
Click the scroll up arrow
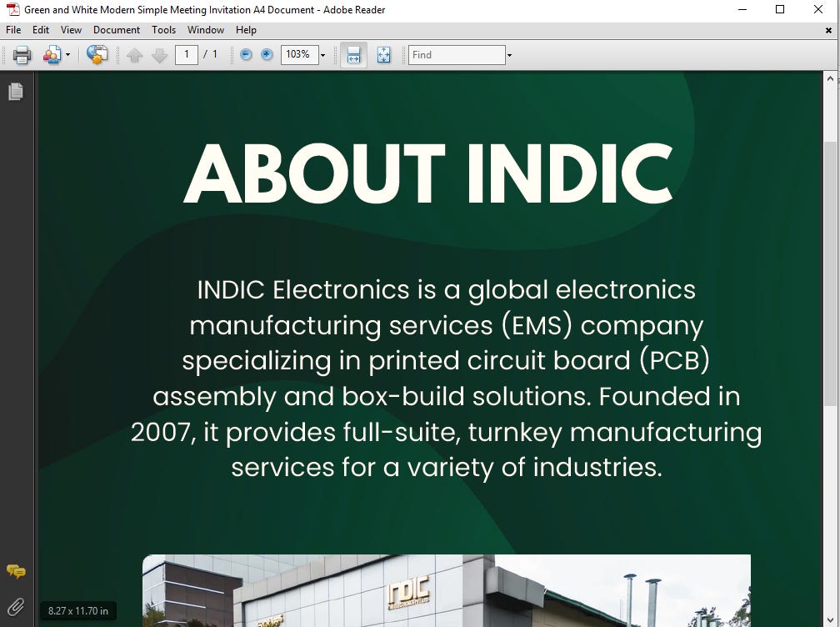[830, 78]
